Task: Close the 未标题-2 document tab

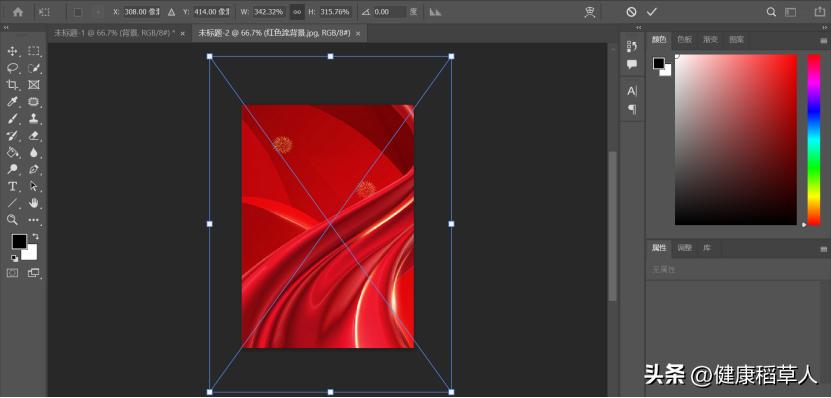Action: click(358, 33)
